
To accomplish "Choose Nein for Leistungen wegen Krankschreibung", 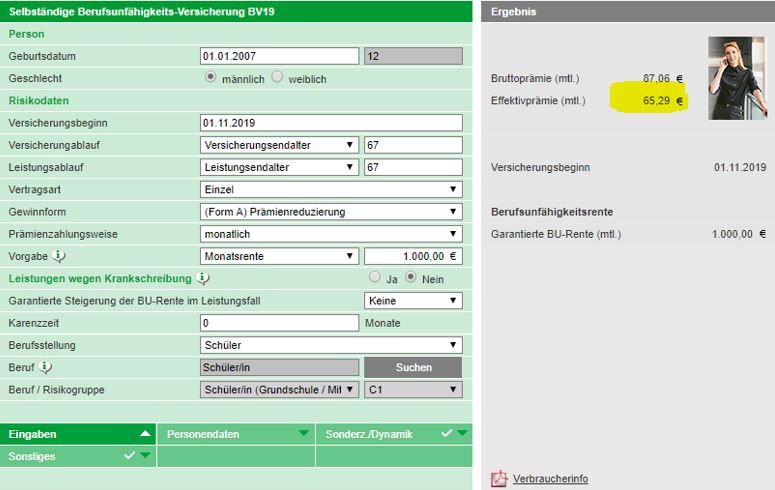I will [411, 277].
